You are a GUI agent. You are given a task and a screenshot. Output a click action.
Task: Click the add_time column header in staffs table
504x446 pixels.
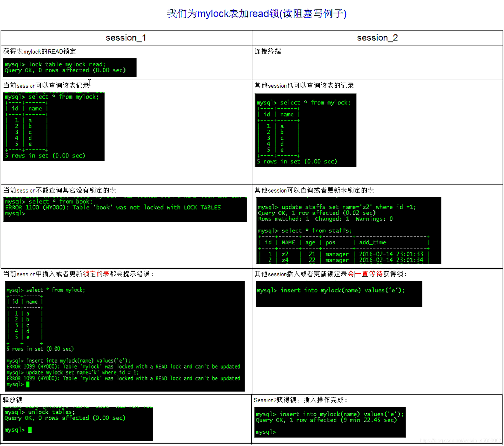[373, 242]
